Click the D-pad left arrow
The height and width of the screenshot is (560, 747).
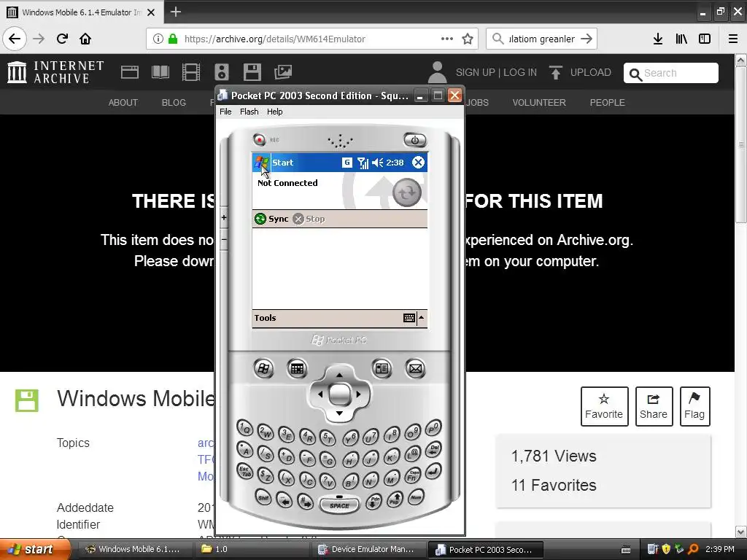click(320, 394)
